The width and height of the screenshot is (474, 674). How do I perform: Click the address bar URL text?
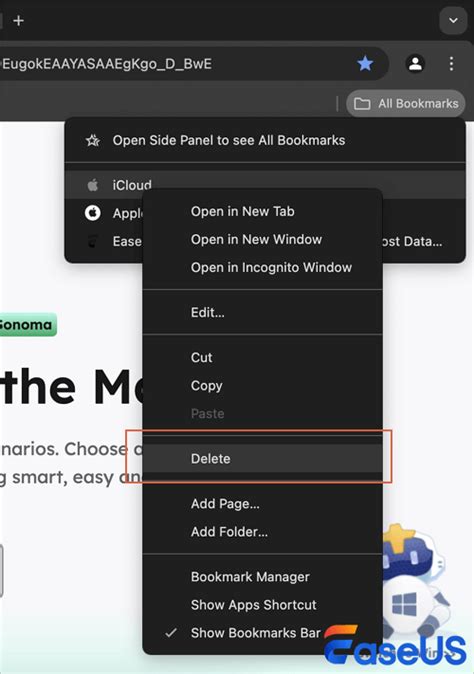107,64
